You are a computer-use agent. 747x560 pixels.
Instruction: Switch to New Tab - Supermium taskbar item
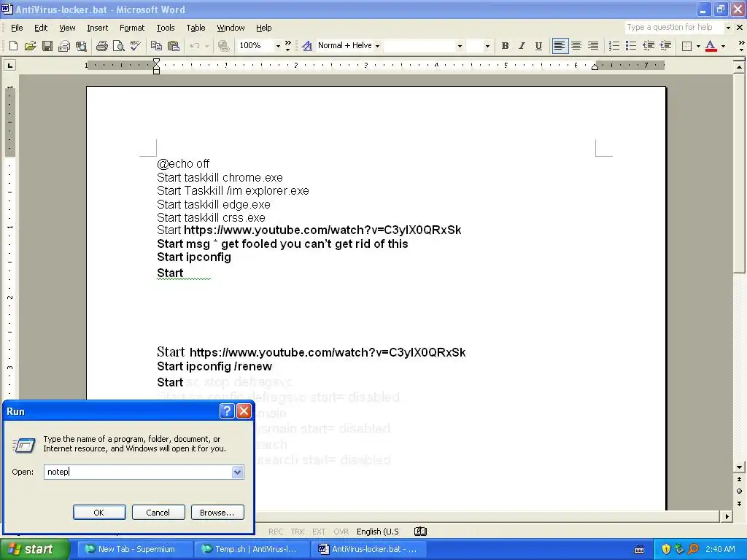pyautogui.click(x=134, y=549)
